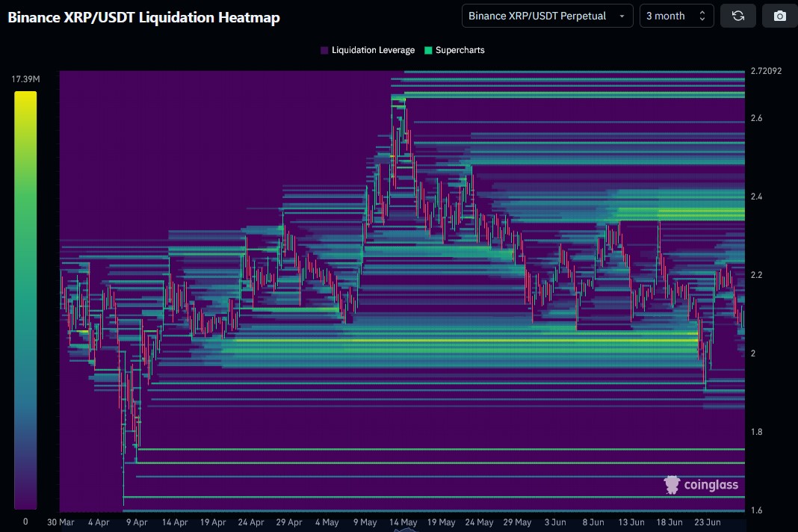798x532 pixels.
Task: Click the 29 May date axis label
Action: 517,522
